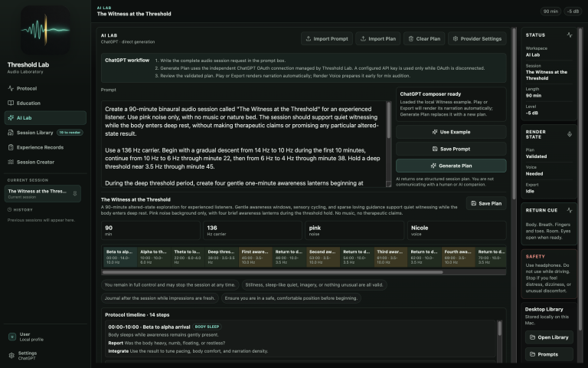Click the '-5 dB' badge in header
This screenshot has width=588, height=368.
point(573,11)
